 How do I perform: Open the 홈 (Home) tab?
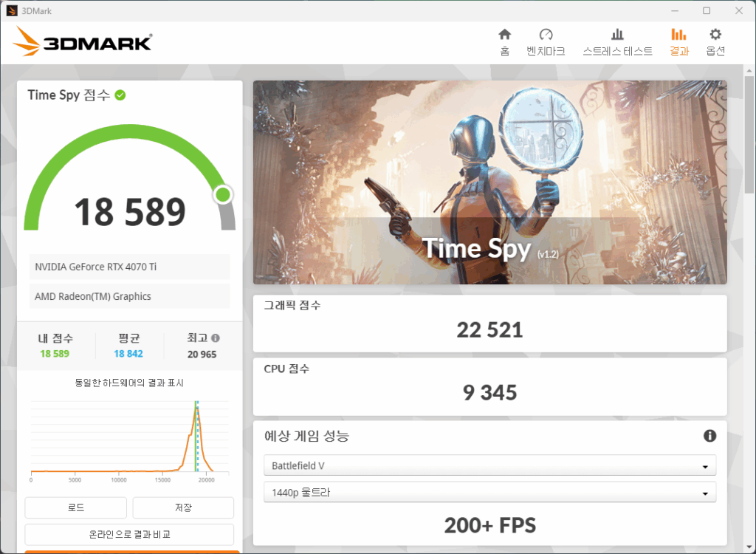[x=504, y=42]
